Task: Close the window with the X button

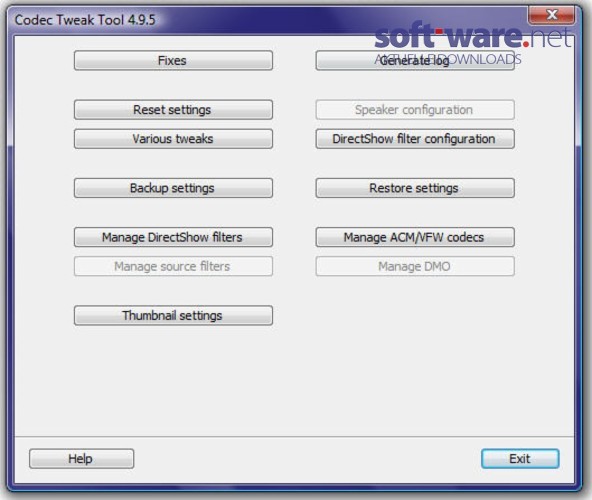Action: tap(551, 15)
